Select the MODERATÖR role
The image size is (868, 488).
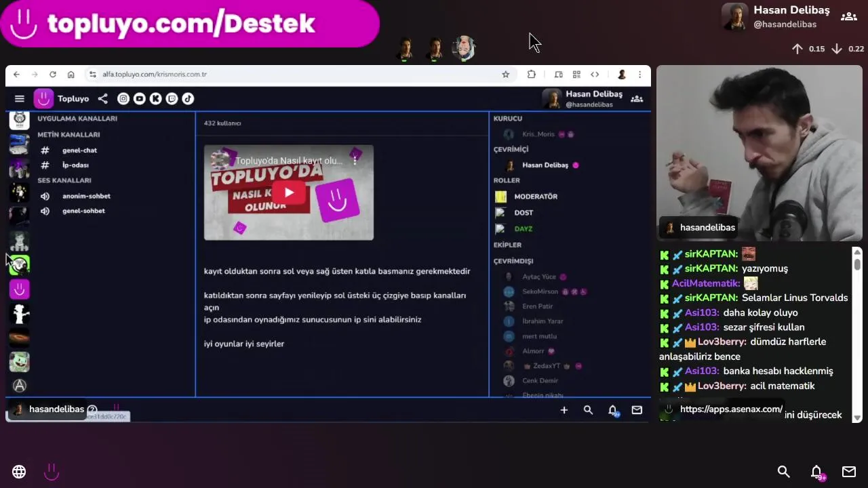tap(536, 197)
